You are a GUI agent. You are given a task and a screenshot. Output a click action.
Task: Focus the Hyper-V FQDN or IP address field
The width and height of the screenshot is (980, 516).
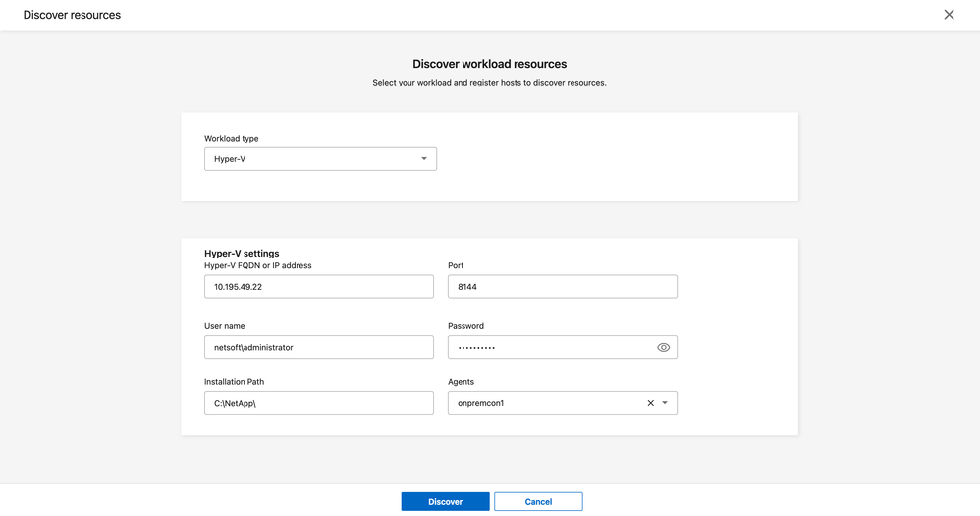pyautogui.click(x=318, y=287)
